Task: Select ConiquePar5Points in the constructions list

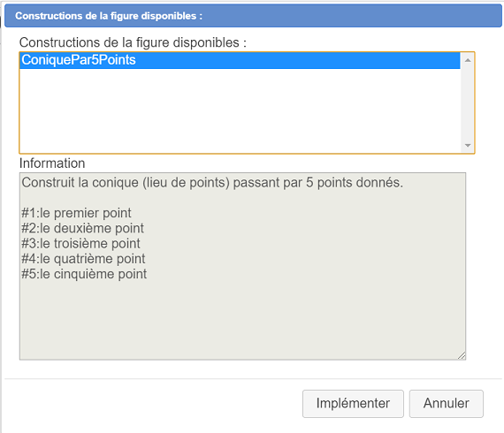Action: pos(240,60)
